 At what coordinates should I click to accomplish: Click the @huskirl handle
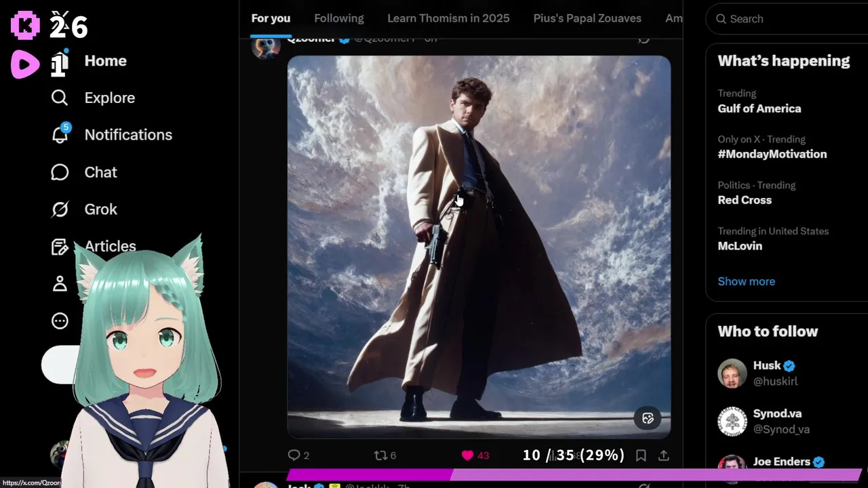coord(775,382)
